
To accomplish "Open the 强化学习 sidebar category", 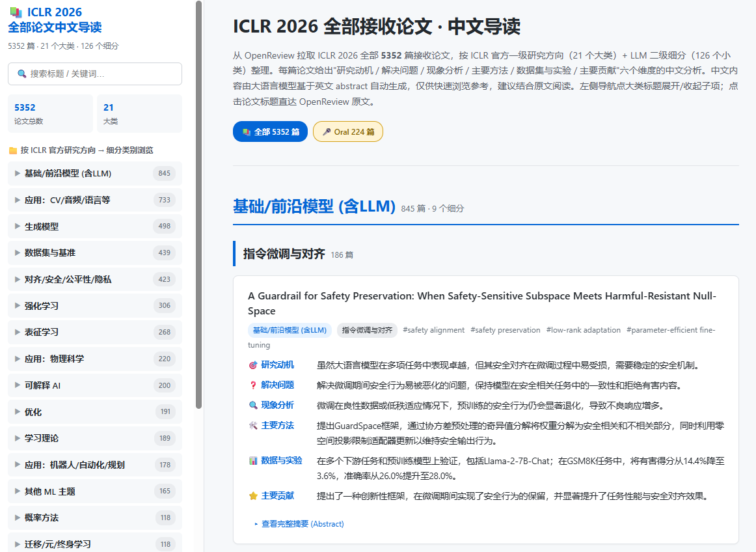I will 95,305.
